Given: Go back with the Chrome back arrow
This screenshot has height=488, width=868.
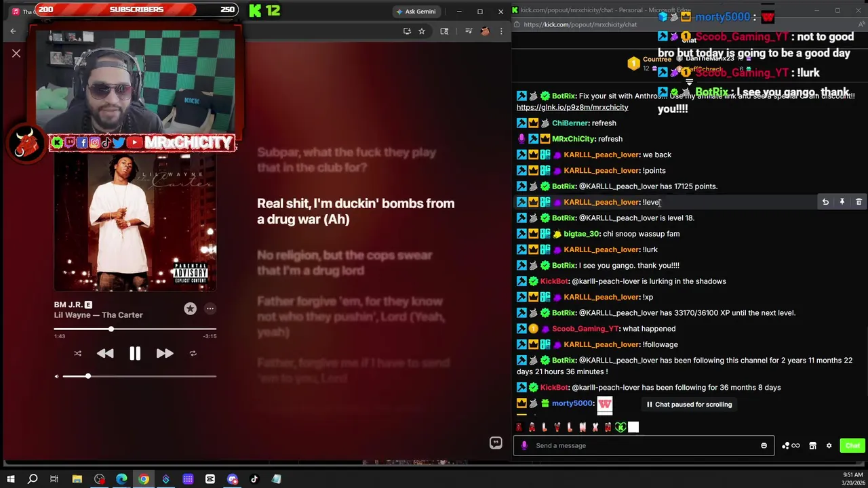Looking at the screenshot, I should 13,31.
